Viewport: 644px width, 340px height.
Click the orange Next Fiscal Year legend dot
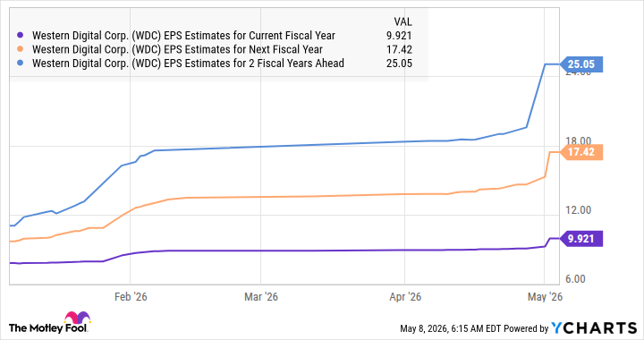(20, 49)
